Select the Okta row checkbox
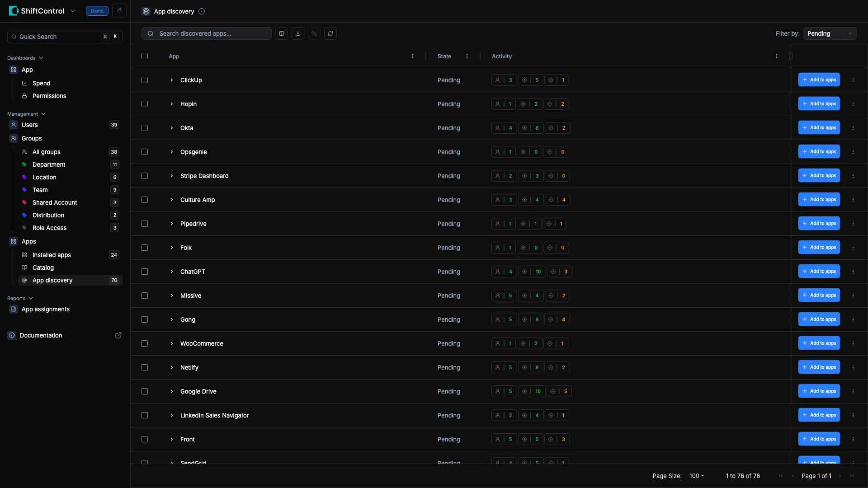The width and height of the screenshot is (868, 488). pos(145,128)
